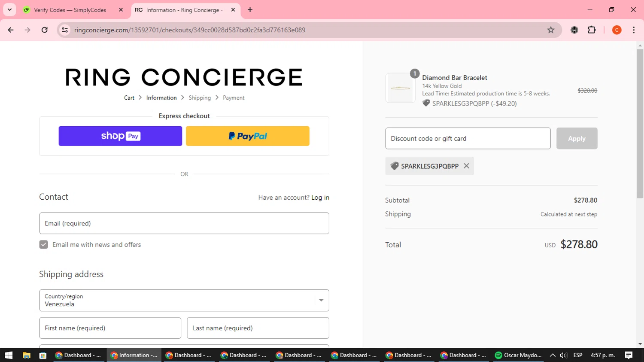The height and width of the screenshot is (362, 644).
Task: Remove the SPARKLESG3PQBPP discount code
Action: [466, 166]
